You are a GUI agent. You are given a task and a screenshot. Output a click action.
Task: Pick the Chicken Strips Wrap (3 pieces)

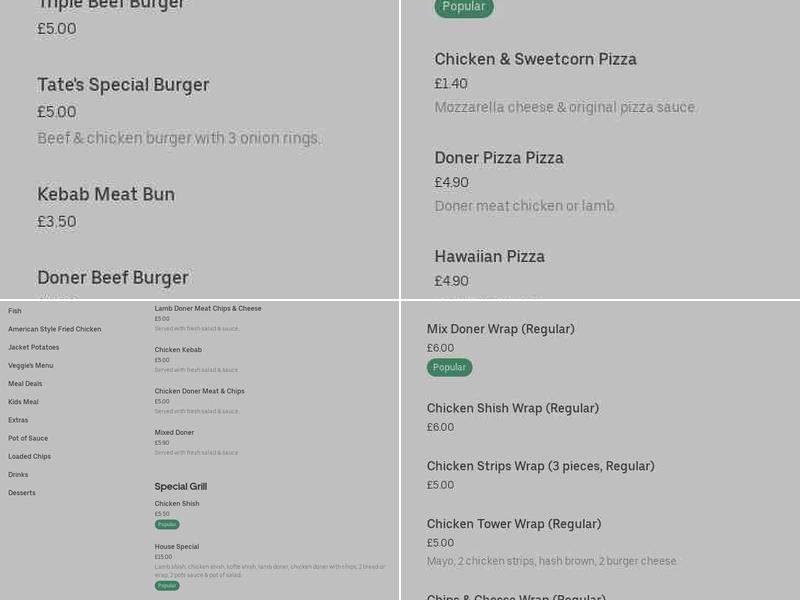click(540, 465)
